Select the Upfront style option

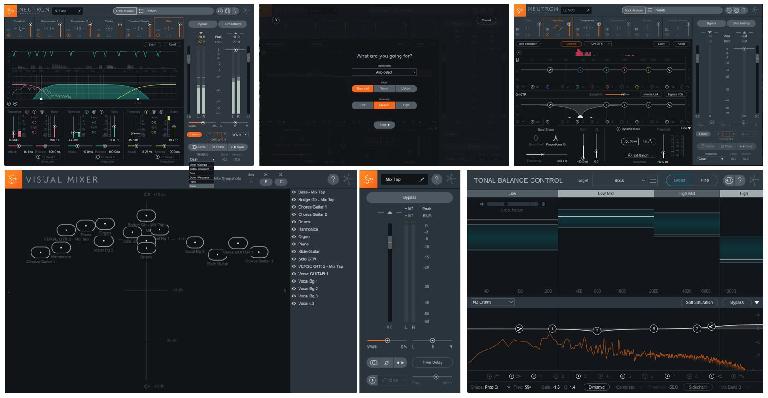tap(406, 89)
